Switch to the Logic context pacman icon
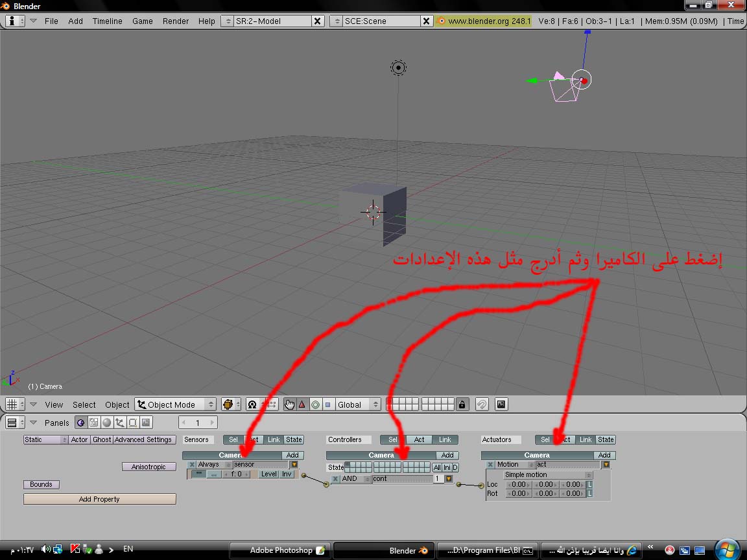The height and width of the screenshot is (560, 747). coord(81,423)
